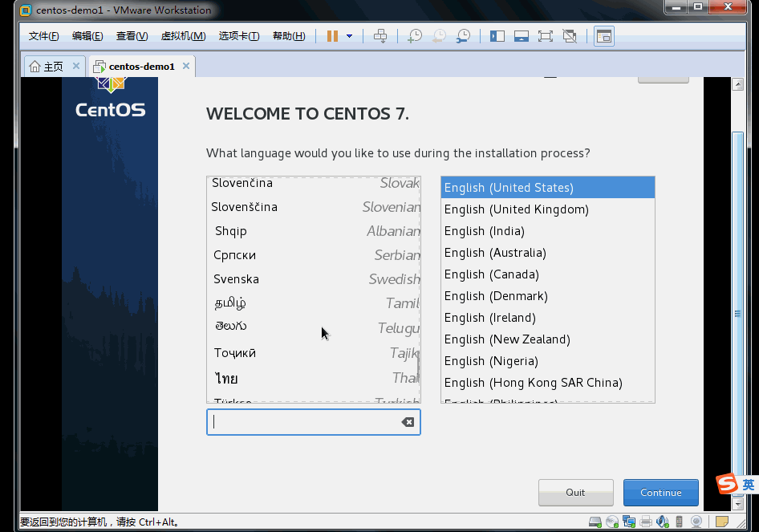Click the VM view vertical scrollbar thumb

pyautogui.click(x=737, y=314)
